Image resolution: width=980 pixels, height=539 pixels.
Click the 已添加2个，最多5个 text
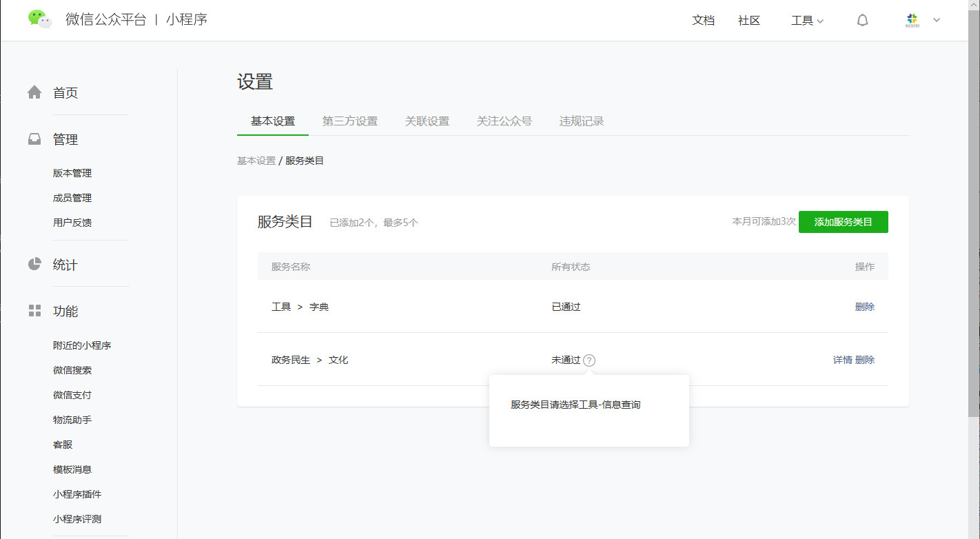coord(374,223)
